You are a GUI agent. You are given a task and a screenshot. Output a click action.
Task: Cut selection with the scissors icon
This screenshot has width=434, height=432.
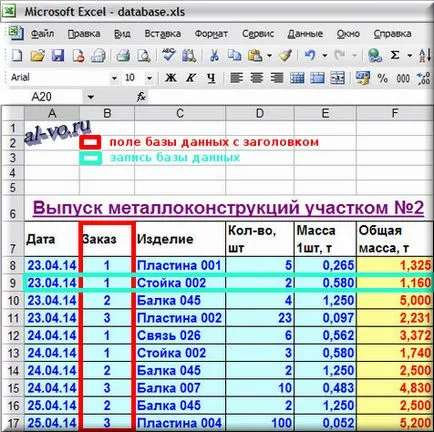(214, 55)
